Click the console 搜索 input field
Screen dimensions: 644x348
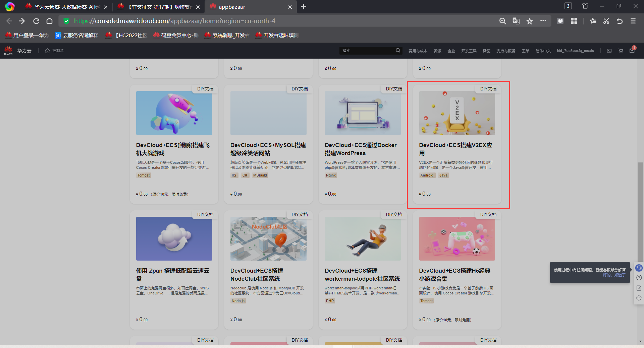point(367,51)
